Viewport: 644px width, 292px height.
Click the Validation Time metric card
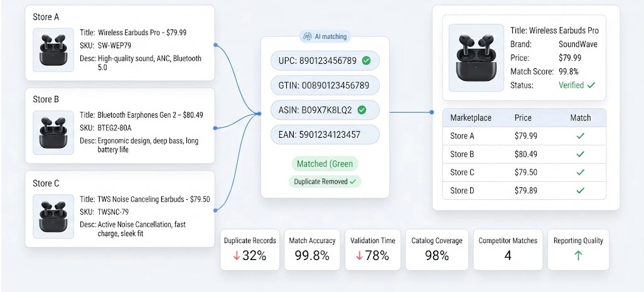coord(372,249)
